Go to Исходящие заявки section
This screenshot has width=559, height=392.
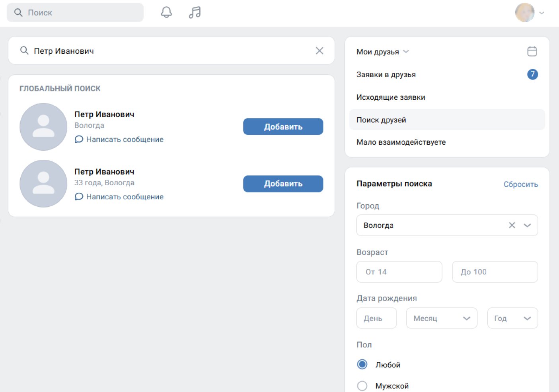click(391, 97)
